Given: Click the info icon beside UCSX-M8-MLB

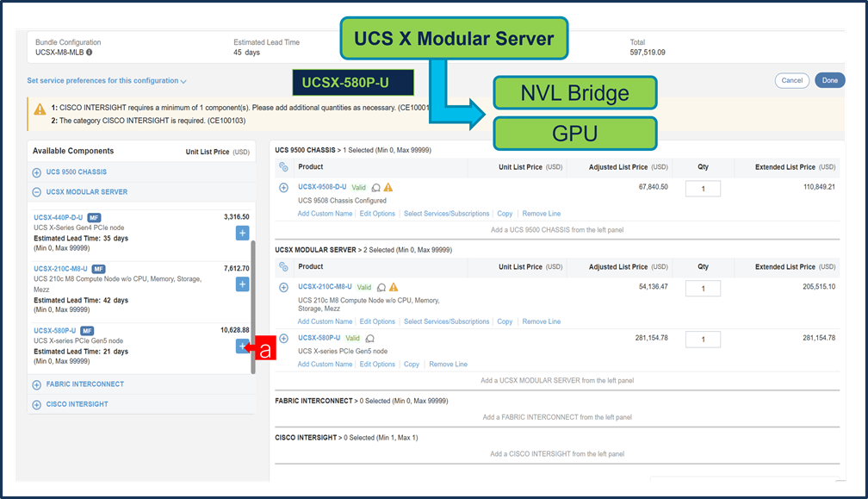Looking at the screenshot, I should 90,52.
